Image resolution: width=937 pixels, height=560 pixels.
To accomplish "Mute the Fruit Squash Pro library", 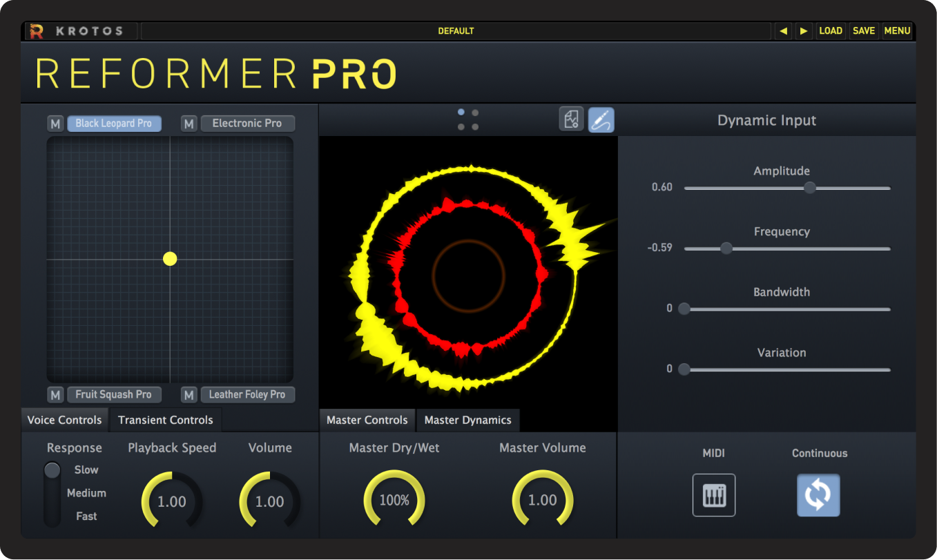I will (55, 395).
